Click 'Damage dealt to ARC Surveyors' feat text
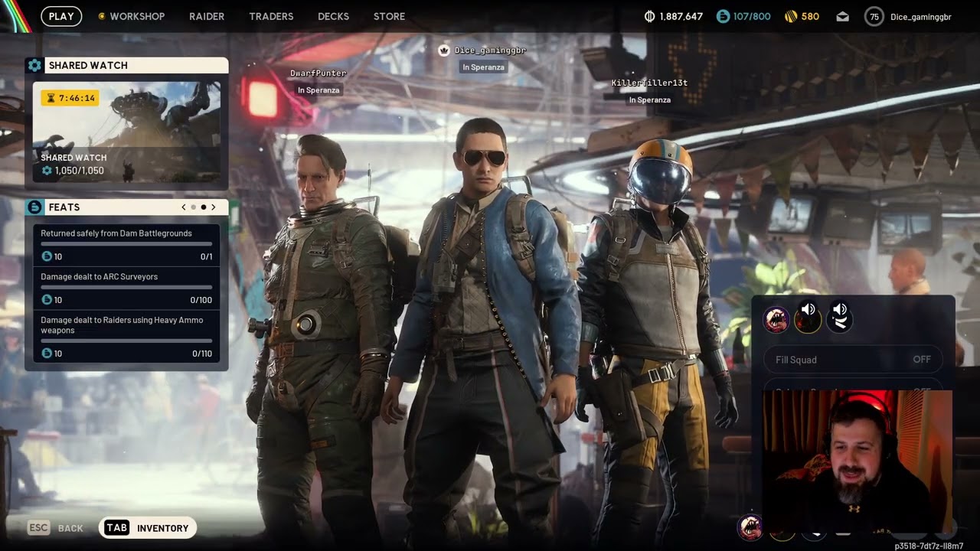 [100, 276]
